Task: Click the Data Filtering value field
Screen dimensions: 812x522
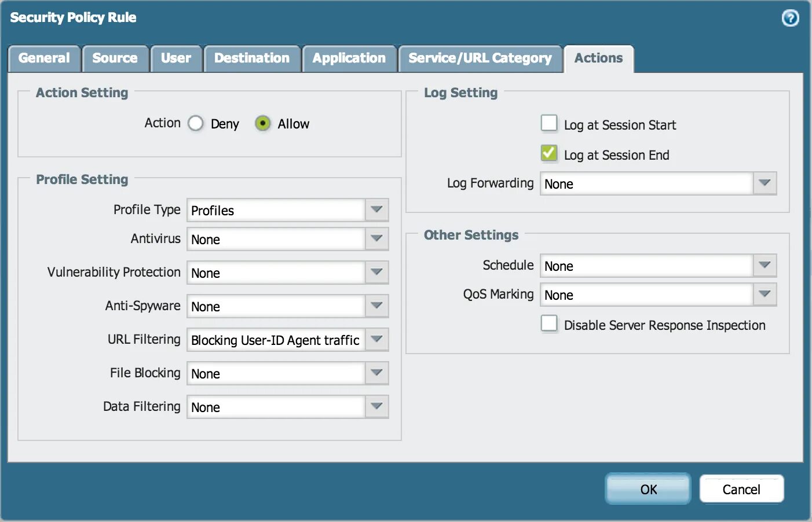Action: 276,407
